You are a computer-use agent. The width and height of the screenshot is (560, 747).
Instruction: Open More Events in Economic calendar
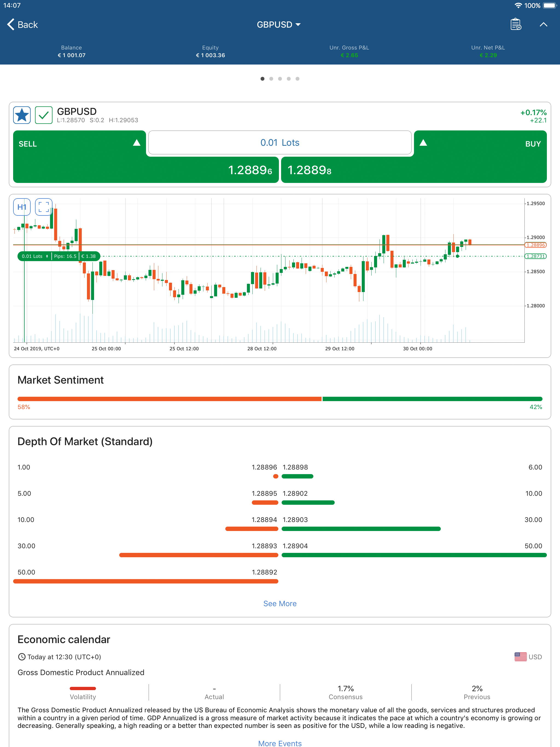(x=280, y=743)
